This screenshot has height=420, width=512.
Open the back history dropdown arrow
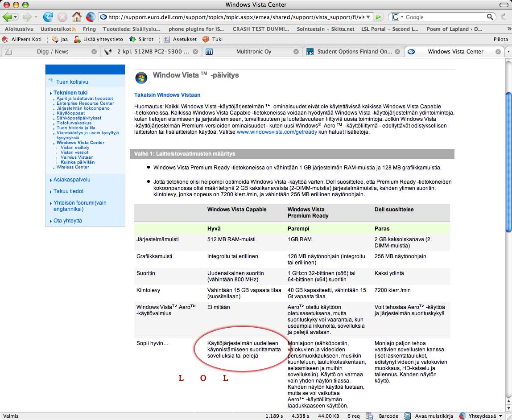(x=15, y=17)
